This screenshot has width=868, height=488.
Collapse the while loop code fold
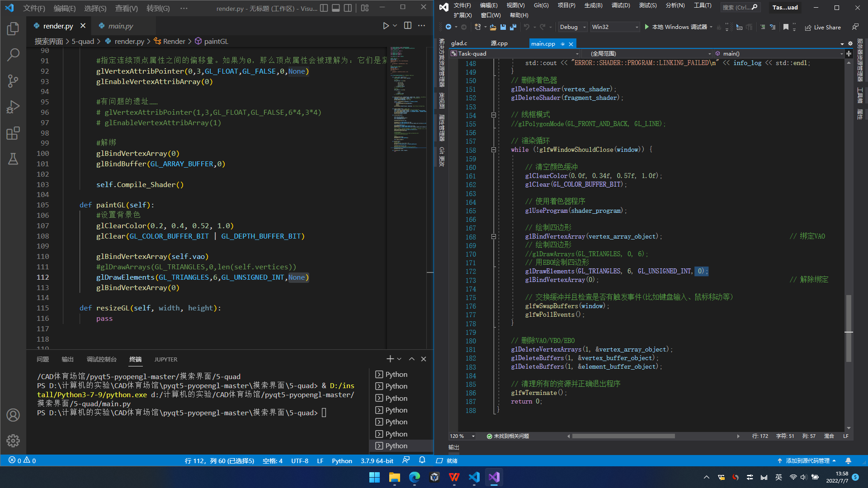pyautogui.click(x=494, y=150)
